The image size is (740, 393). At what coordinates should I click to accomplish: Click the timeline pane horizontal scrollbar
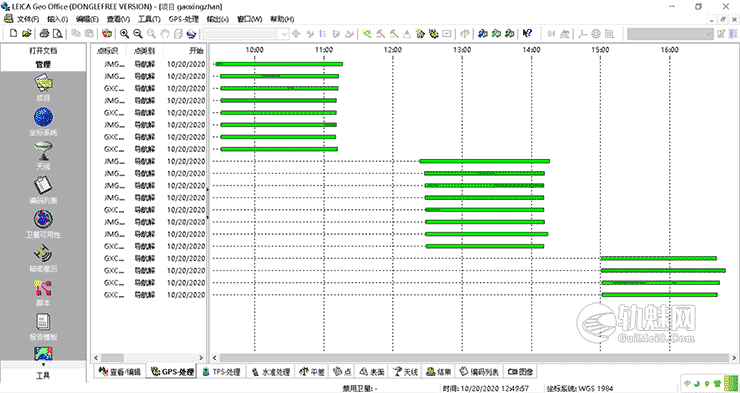tap(475, 358)
